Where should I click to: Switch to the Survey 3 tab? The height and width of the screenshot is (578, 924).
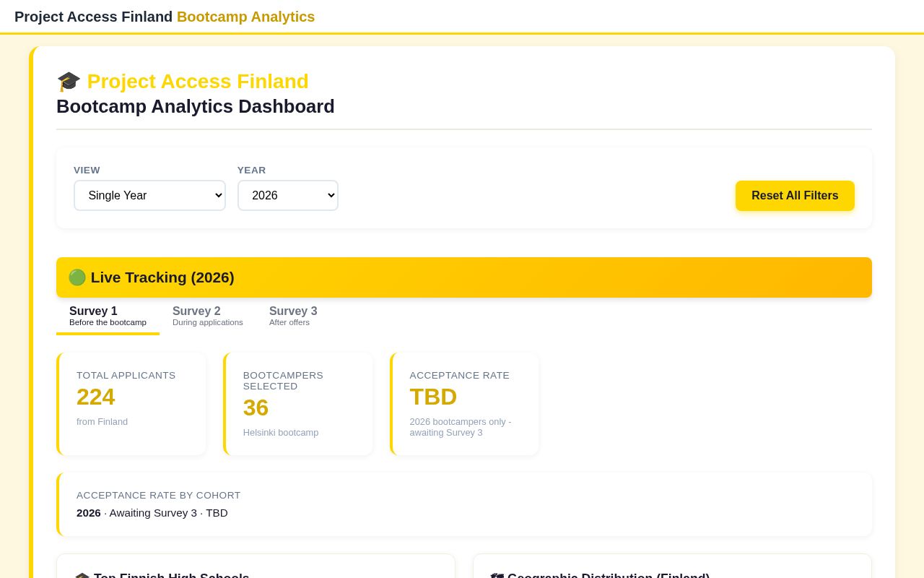[293, 316]
